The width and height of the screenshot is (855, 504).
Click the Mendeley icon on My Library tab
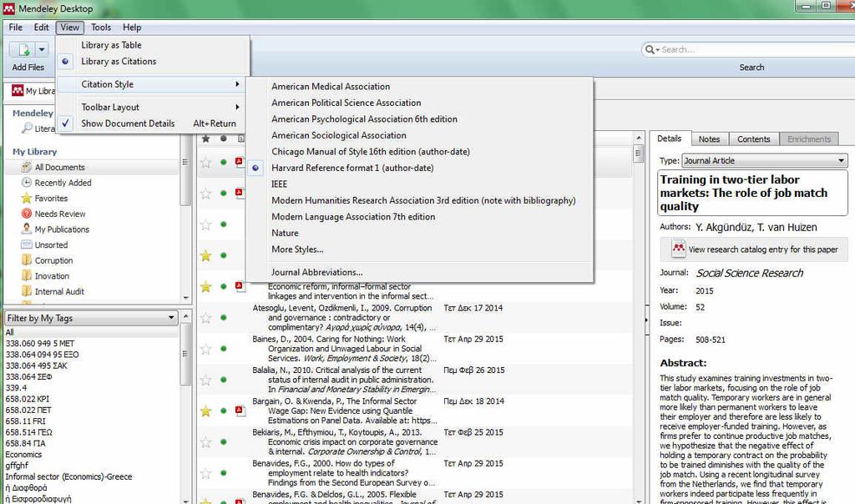pos(18,90)
